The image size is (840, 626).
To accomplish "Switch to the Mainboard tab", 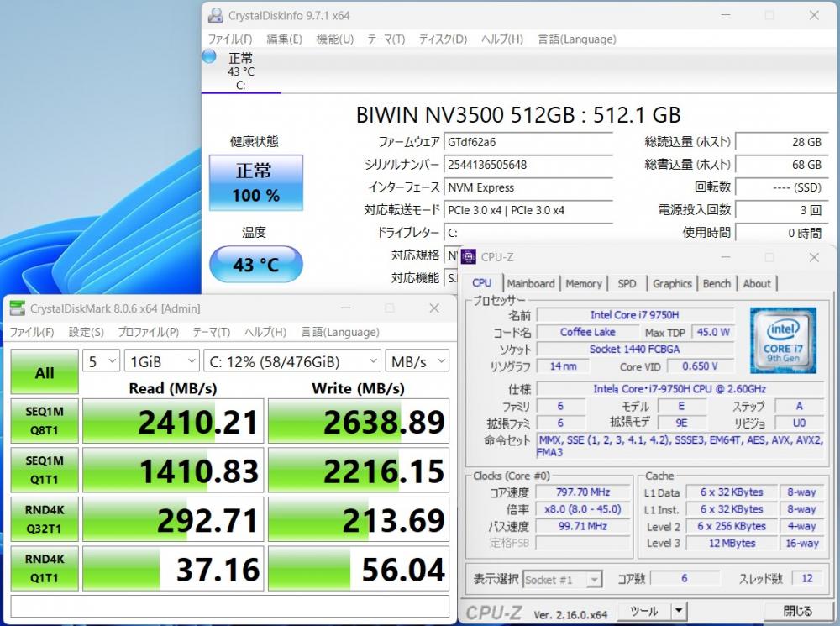I will click(531, 284).
